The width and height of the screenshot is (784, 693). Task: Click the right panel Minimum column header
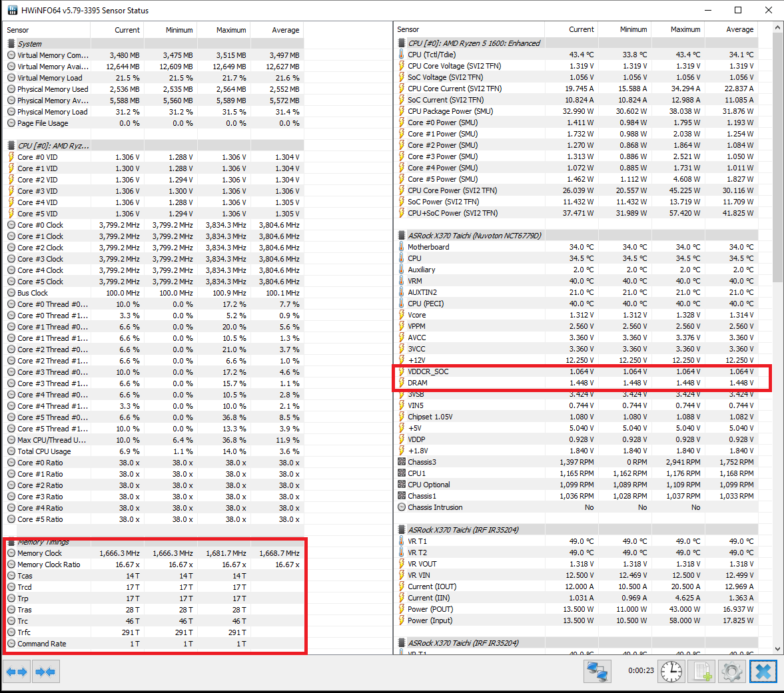pos(625,29)
